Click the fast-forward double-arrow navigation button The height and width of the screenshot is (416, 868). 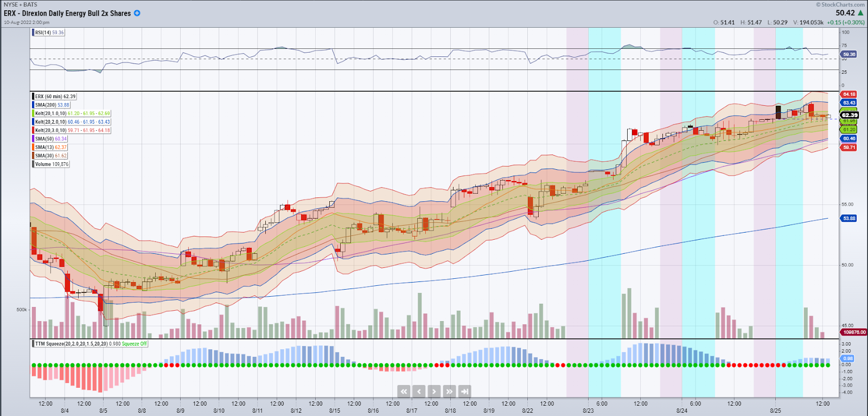pyautogui.click(x=449, y=391)
